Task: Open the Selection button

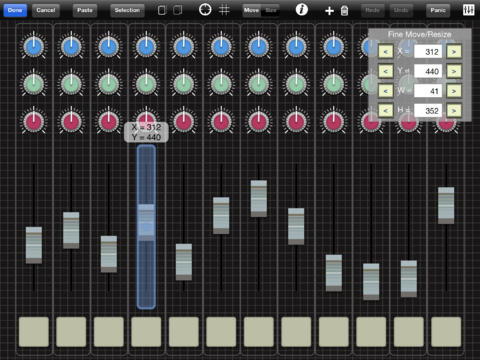Action: 127,10
